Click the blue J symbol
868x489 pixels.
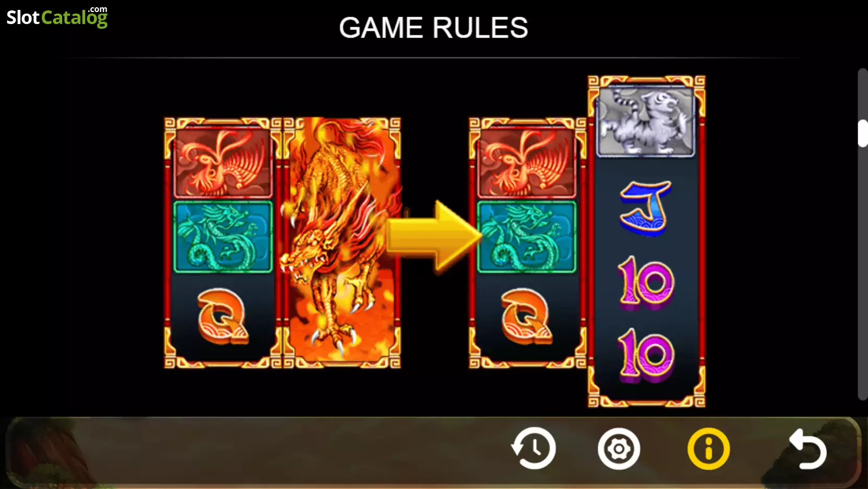(646, 208)
